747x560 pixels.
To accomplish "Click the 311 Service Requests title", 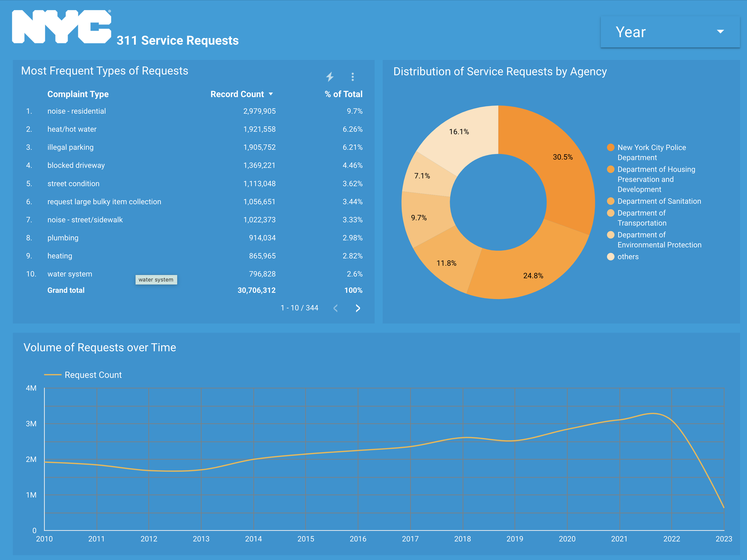I will click(178, 40).
